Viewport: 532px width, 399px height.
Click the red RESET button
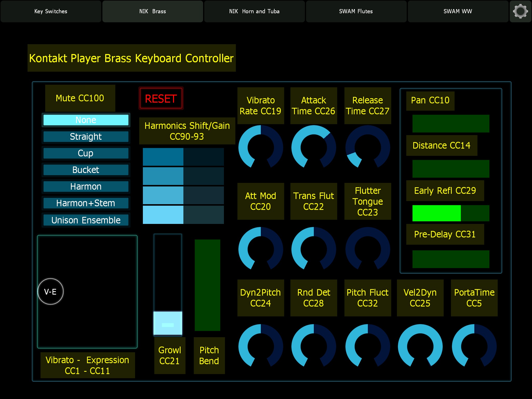click(161, 98)
